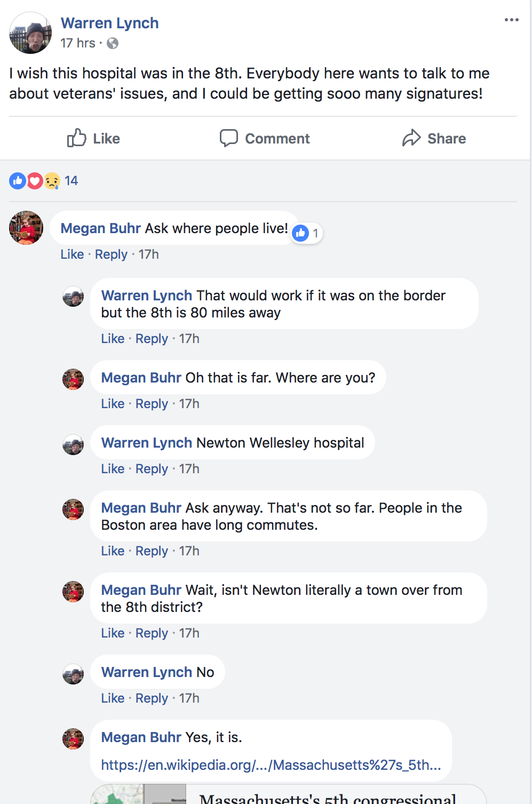532x804 pixels.
Task: Open the Wikipedia Massachusetts 5th district link
Action: tap(271, 765)
